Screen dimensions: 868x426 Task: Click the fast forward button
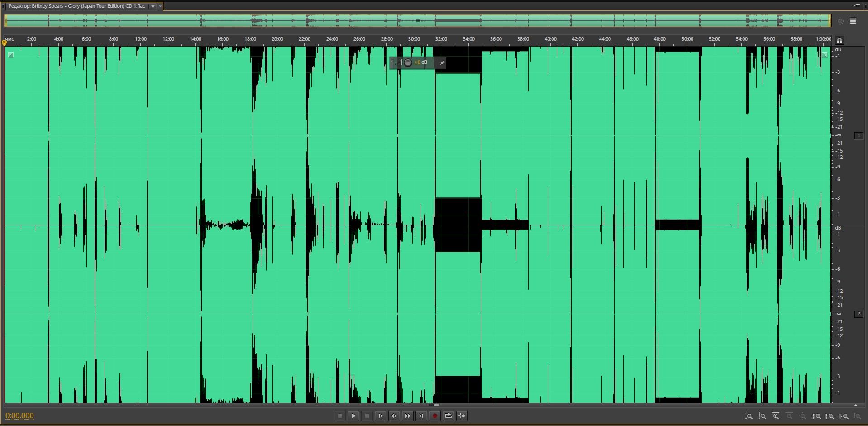click(408, 416)
